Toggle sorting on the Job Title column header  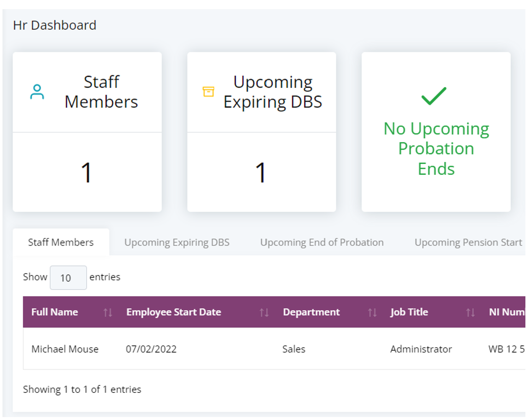409,312
